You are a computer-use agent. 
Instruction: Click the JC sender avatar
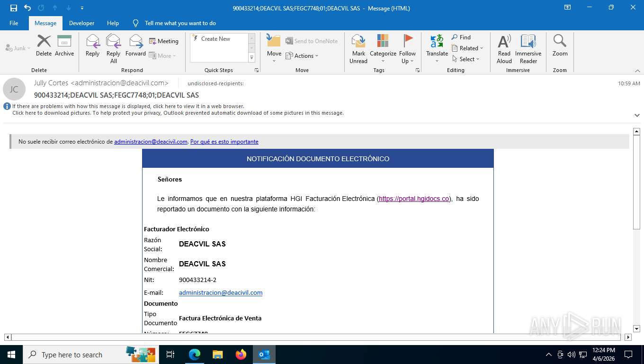tap(14, 89)
